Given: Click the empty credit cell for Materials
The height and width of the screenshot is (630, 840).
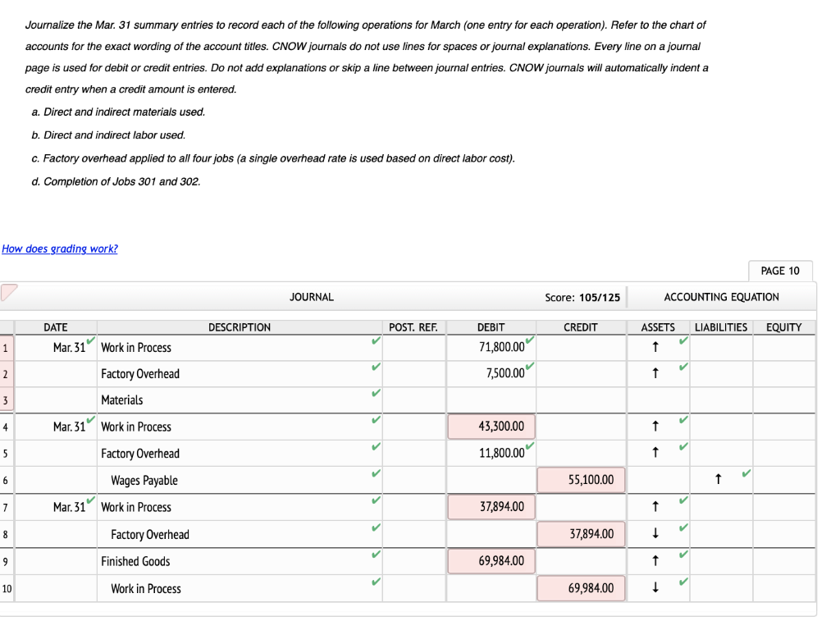Looking at the screenshot, I should click(581, 400).
